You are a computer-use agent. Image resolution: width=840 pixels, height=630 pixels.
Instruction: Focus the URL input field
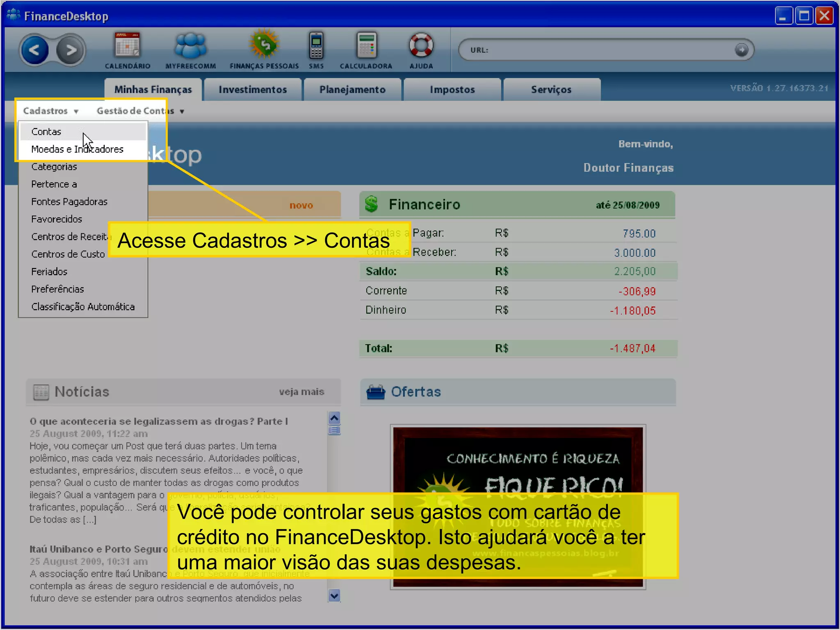point(607,50)
